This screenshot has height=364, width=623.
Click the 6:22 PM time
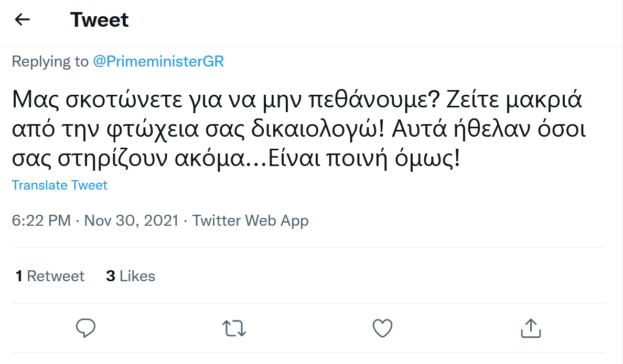(x=41, y=220)
